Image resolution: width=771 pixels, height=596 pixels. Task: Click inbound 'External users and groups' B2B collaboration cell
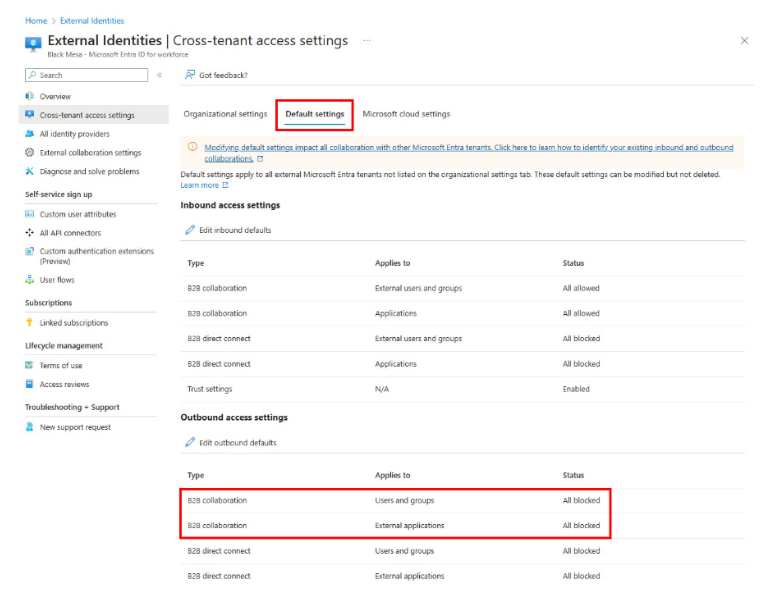coord(418,288)
